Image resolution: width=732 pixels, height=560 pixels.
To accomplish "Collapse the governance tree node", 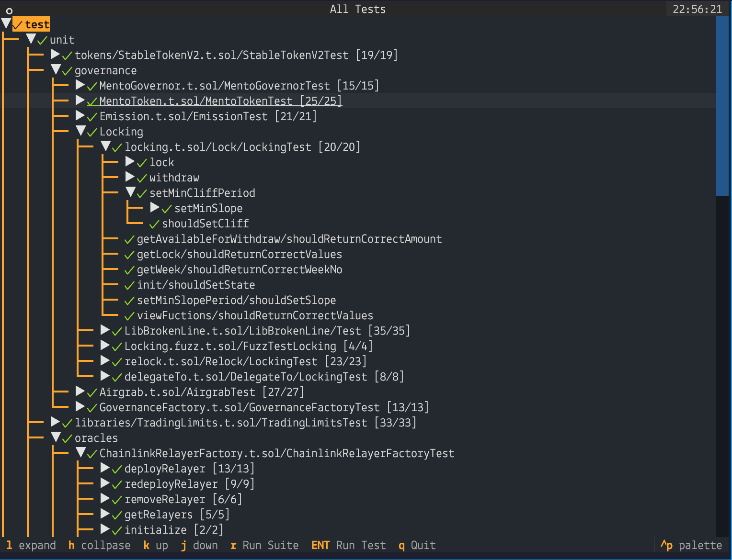I will tap(56, 70).
